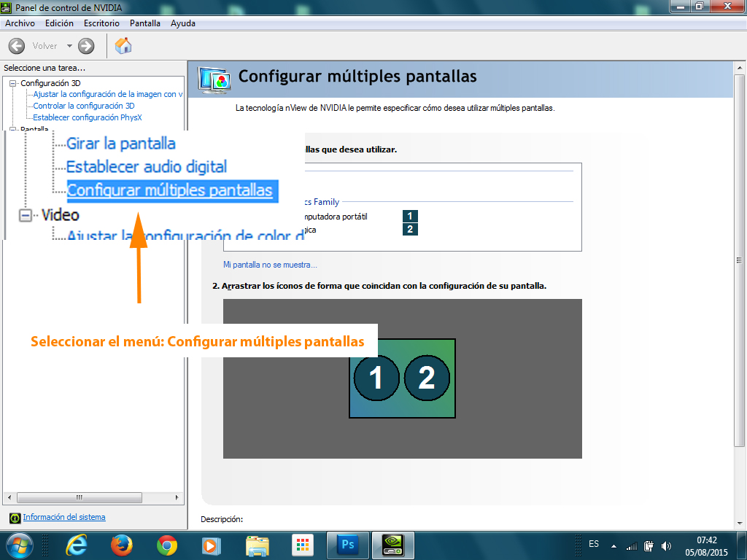Select Establecer audio digital task
This screenshot has width=747, height=560.
click(146, 167)
